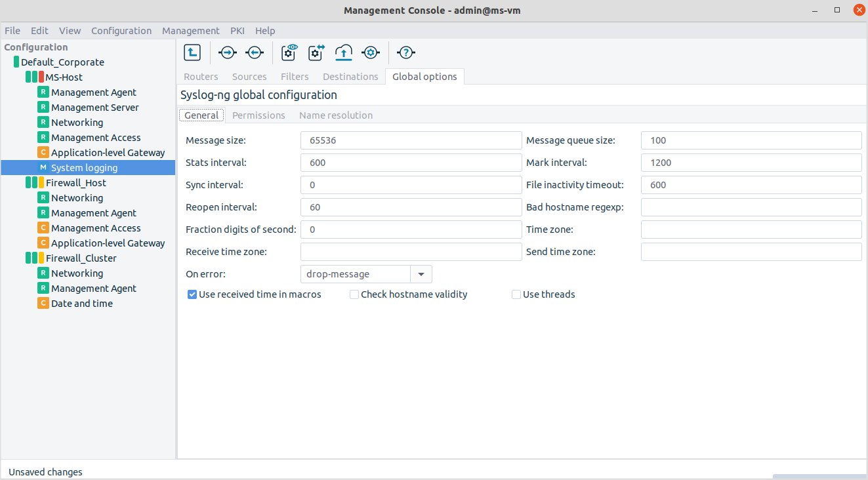Click the go up one level toolbar icon
The height and width of the screenshot is (480, 868).
pyautogui.click(x=192, y=52)
